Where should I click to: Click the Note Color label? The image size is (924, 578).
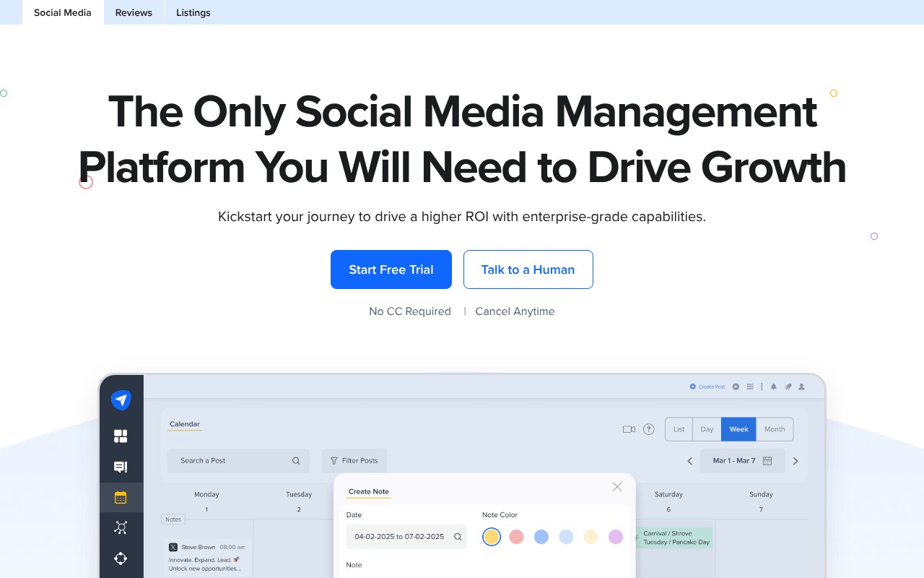tap(500, 515)
